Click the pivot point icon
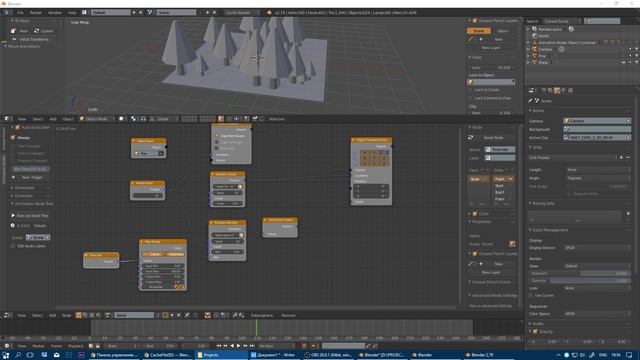This screenshot has height=360, width=640. tap(133, 119)
